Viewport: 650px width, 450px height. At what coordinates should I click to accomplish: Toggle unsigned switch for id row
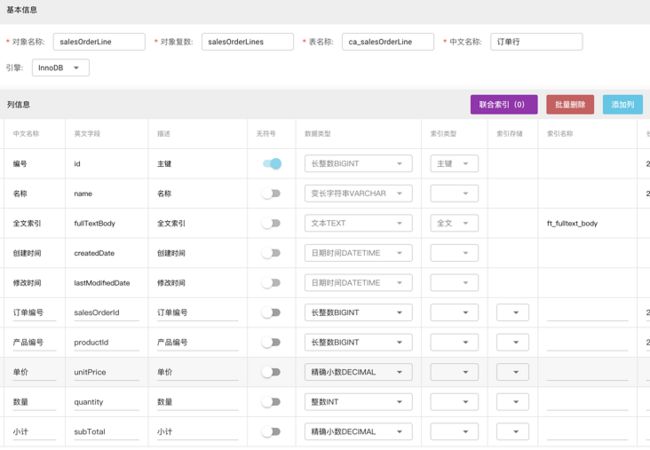(272, 164)
